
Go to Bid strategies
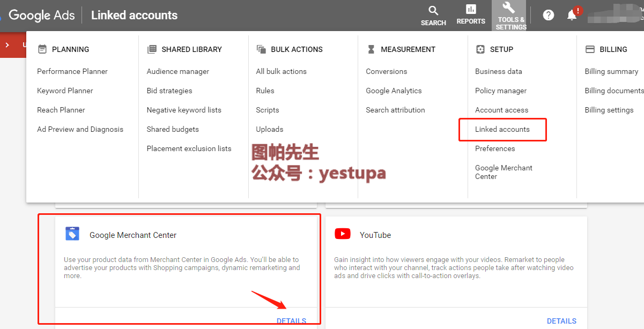169,91
